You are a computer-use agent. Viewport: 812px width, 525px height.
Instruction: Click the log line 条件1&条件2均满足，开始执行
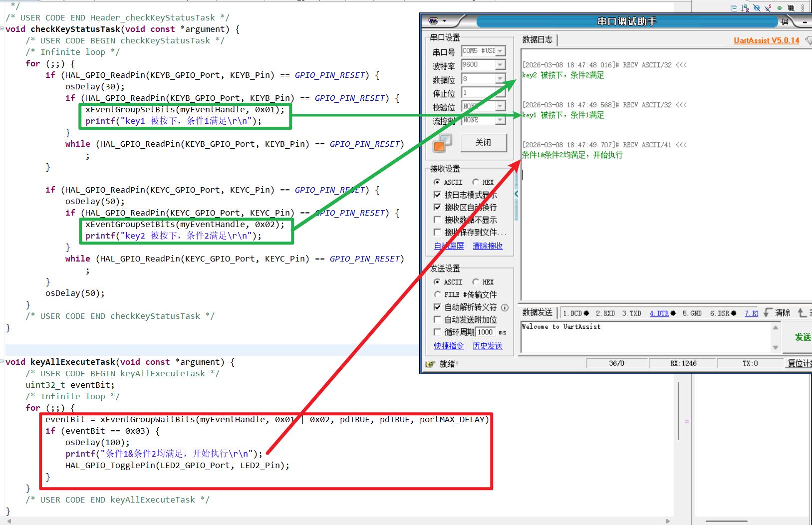572,155
